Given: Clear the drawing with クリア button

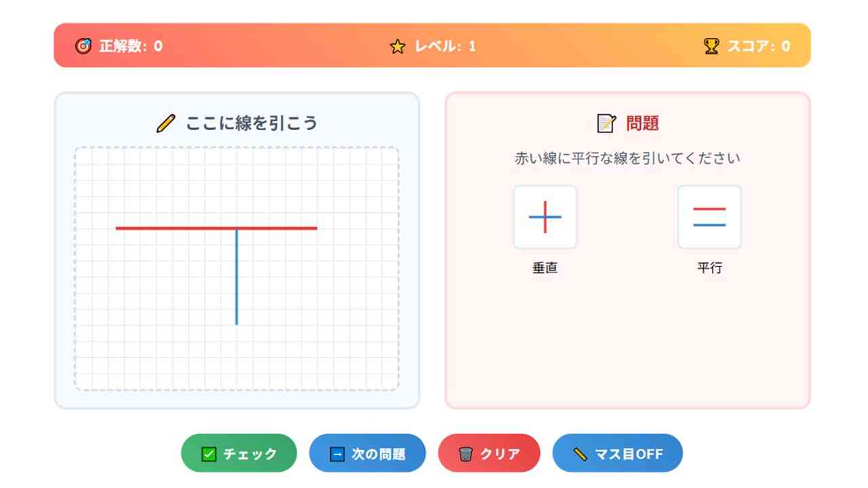Looking at the screenshot, I should [x=489, y=453].
